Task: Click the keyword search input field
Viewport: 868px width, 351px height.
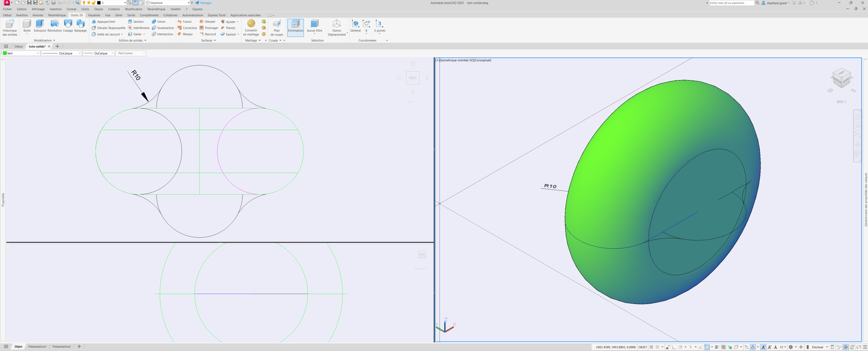Action: click(x=731, y=3)
